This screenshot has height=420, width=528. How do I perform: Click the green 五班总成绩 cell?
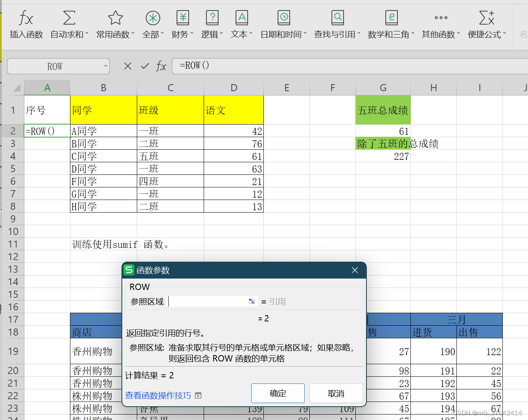383,110
